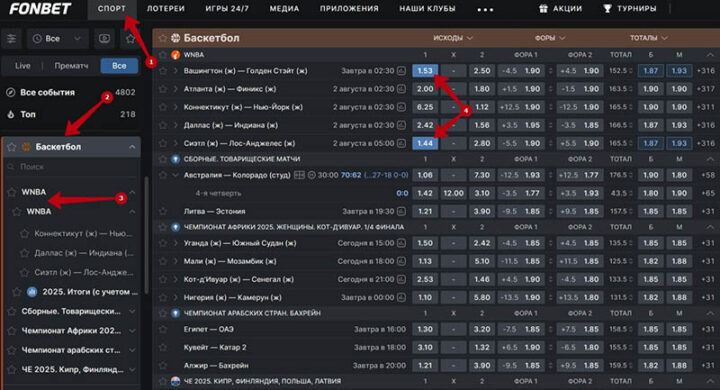Open the Лотереи menu item

(166, 9)
